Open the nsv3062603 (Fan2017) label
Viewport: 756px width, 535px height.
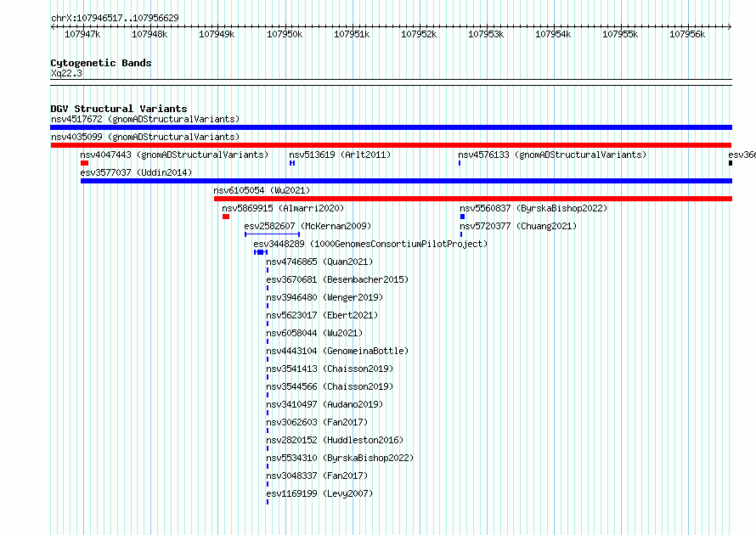point(317,422)
